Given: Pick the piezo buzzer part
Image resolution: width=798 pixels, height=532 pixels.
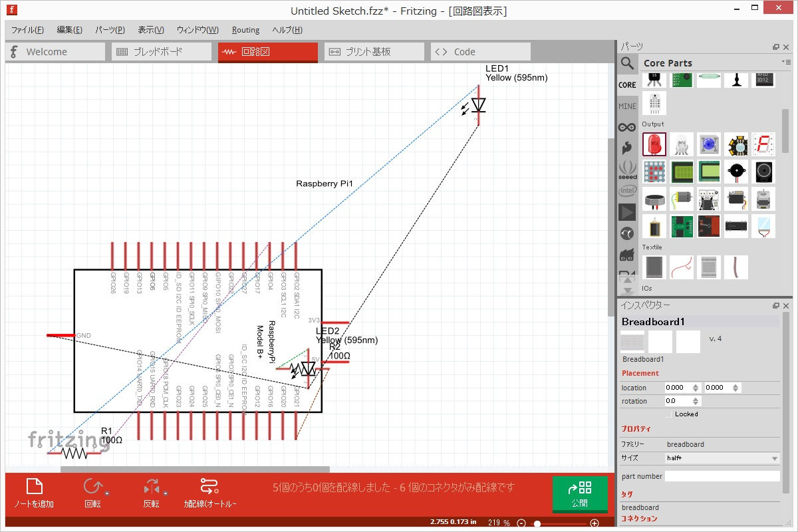Looking at the screenshot, I should (x=736, y=172).
